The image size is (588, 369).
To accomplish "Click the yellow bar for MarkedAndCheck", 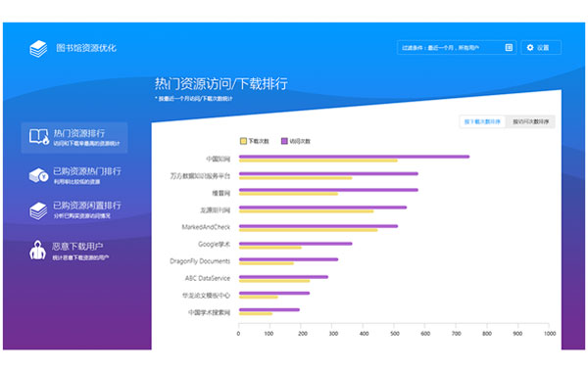I will 309,230.
